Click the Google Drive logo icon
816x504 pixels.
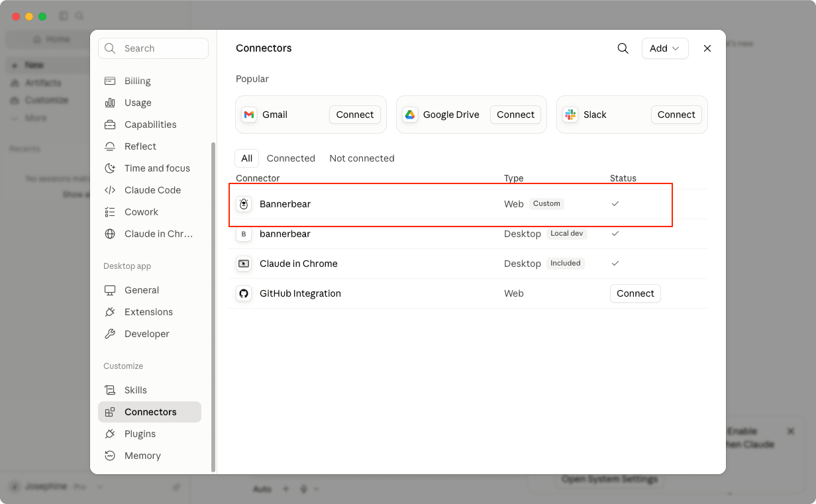tap(410, 115)
